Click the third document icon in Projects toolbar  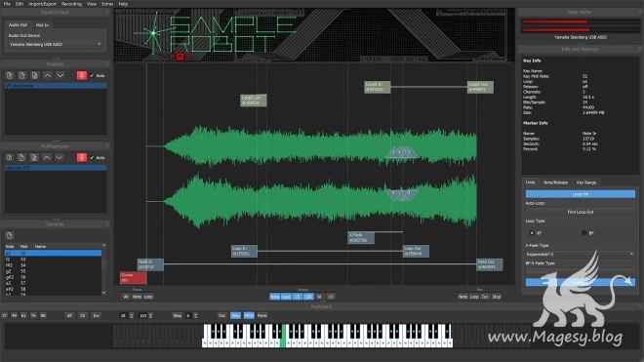pos(34,75)
